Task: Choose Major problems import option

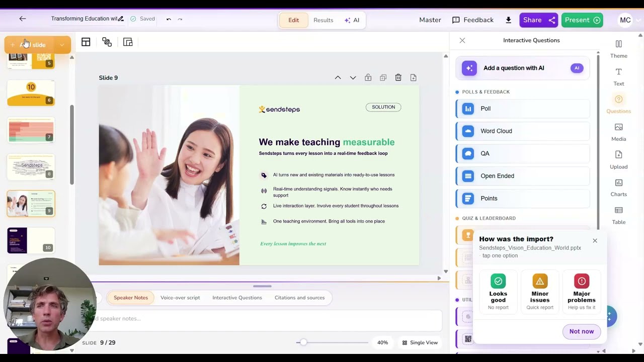Action: (582, 292)
